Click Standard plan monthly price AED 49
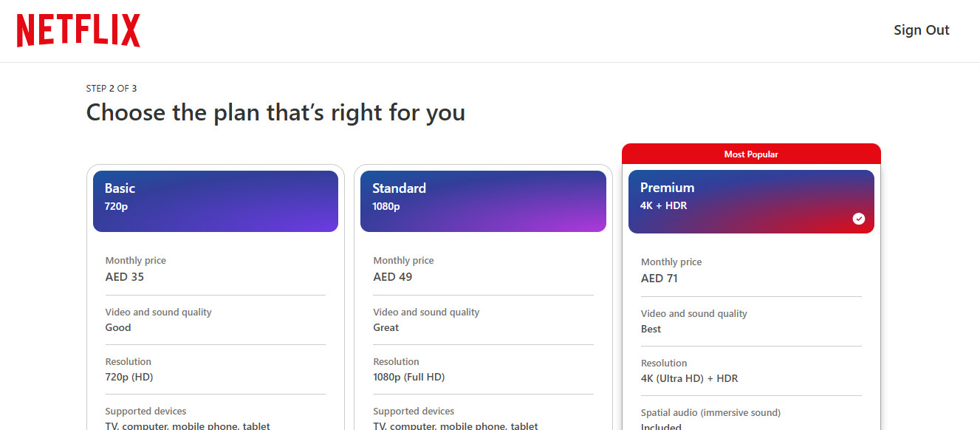This screenshot has width=980, height=430. point(393,277)
